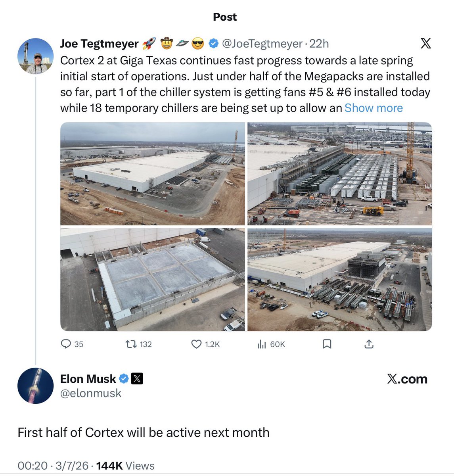This screenshot has height=476, width=454.
Task: Share the post via upload icon
Action: [x=369, y=344]
